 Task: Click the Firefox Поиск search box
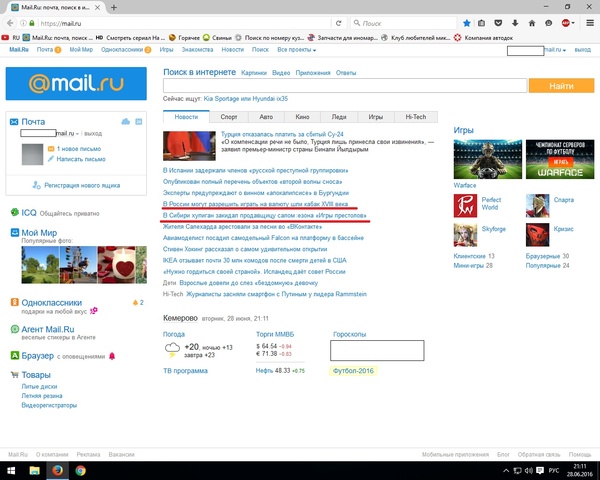pos(403,23)
